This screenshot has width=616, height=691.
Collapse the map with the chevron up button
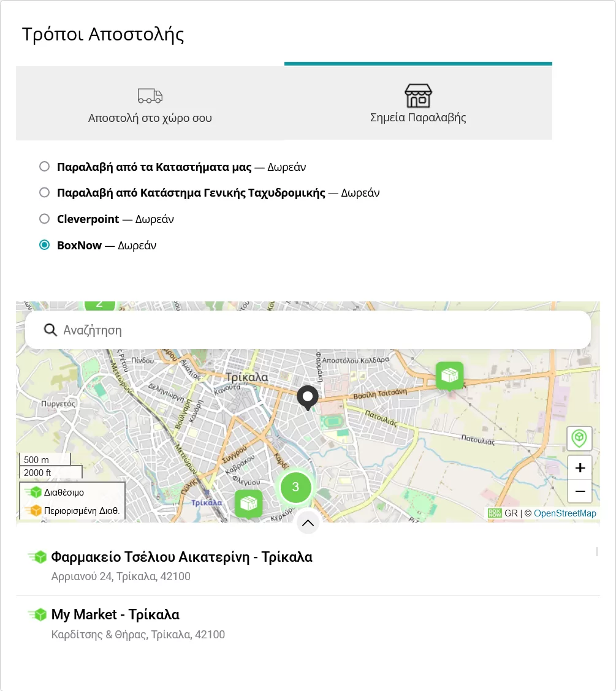tap(308, 523)
